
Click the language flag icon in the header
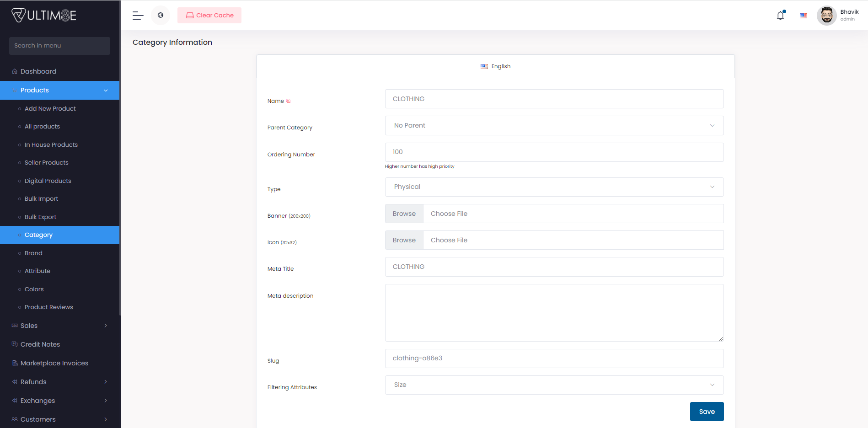[x=803, y=16]
